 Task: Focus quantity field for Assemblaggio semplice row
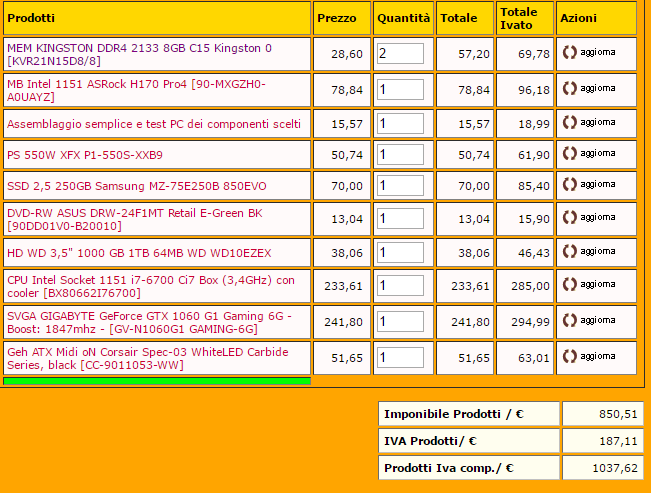point(400,123)
